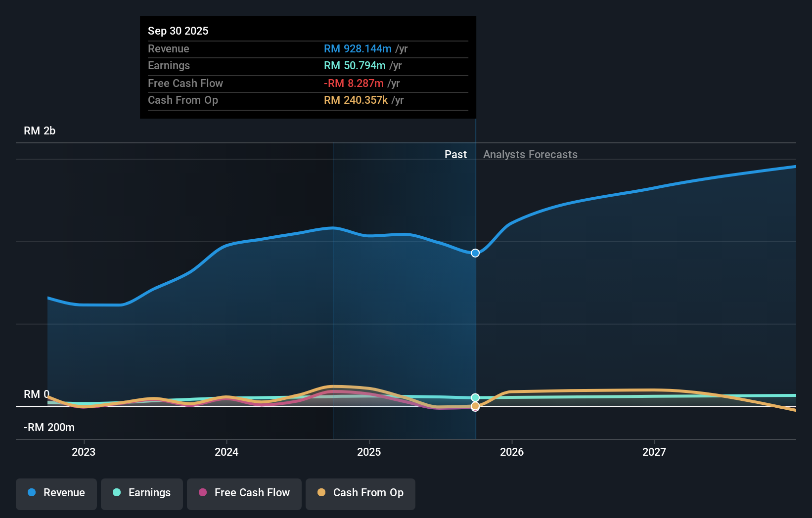Click the RM 928.144m revenue value
The image size is (812, 518).
coord(358,49)
